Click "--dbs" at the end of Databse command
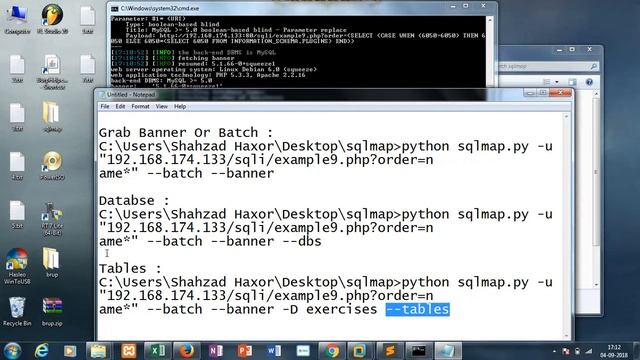Viewport: 640px width, 360px height. click(302, 241)
